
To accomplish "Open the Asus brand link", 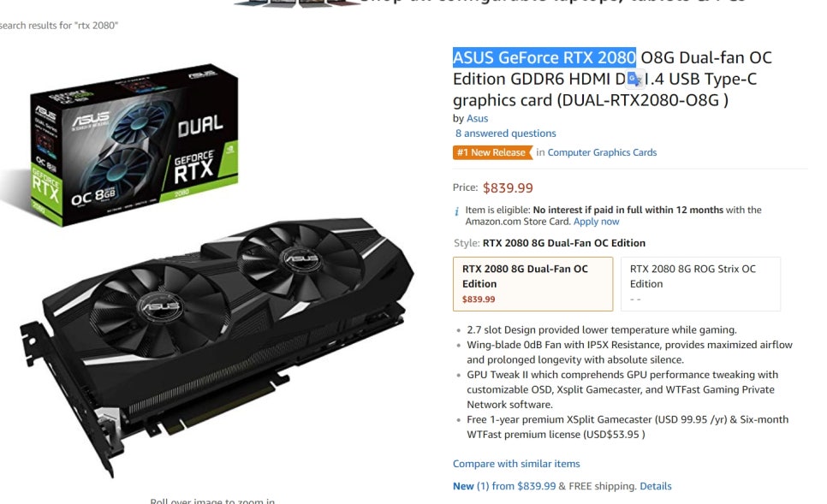I will pos(478,119).
